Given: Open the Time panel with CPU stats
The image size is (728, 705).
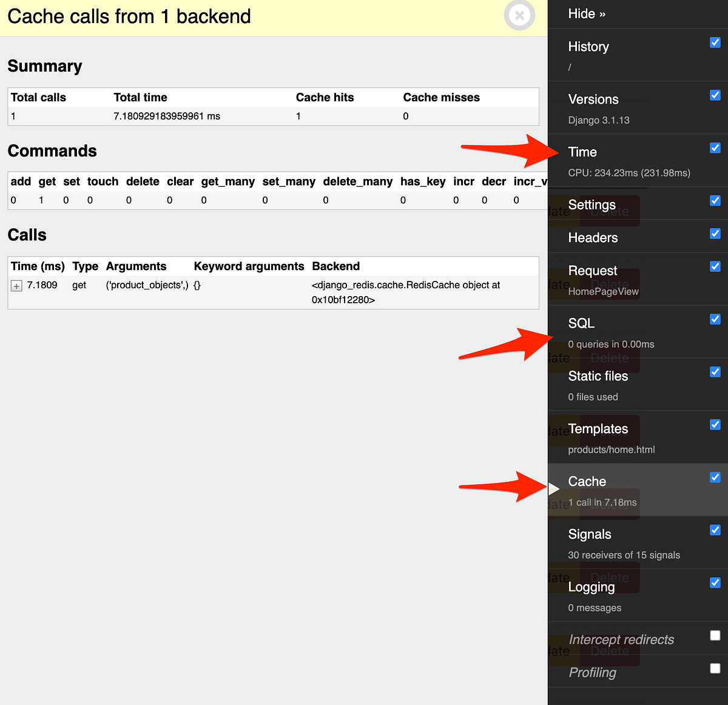Looking at the screenshot, I should [582, 152].
